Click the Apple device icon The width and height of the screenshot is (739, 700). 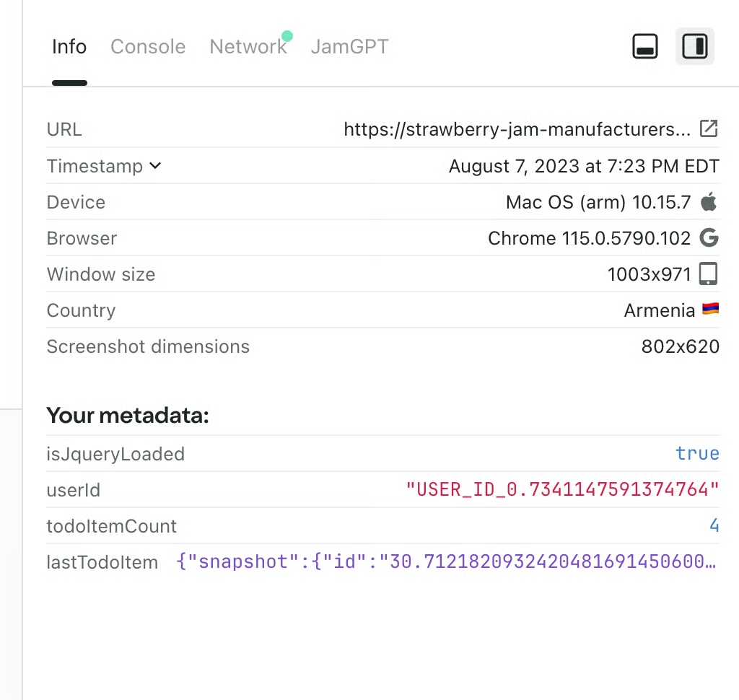click(x=709, y=202)
